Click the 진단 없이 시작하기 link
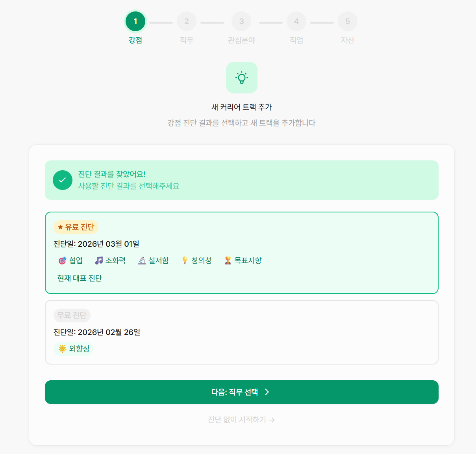Viewport: 476px width, 454px height. coord(241,420)
